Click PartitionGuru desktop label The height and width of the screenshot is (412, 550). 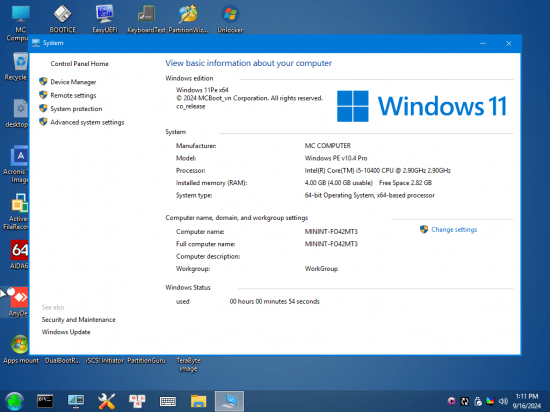(x=146, y=360)
